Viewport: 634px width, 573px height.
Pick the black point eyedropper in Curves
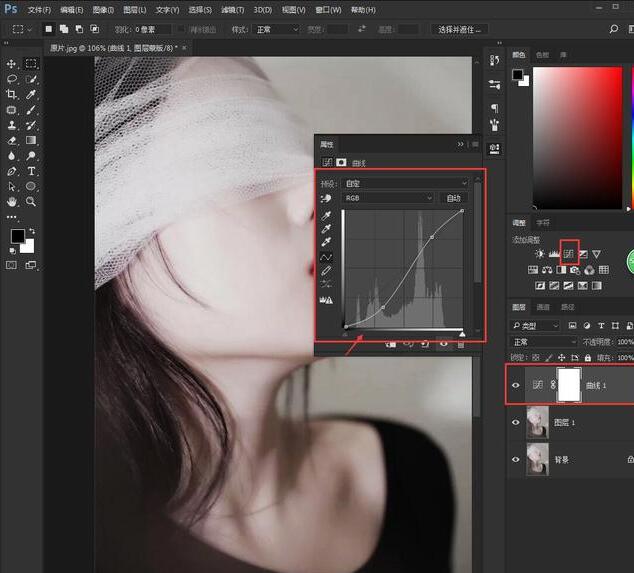click(x=326, y=214)
